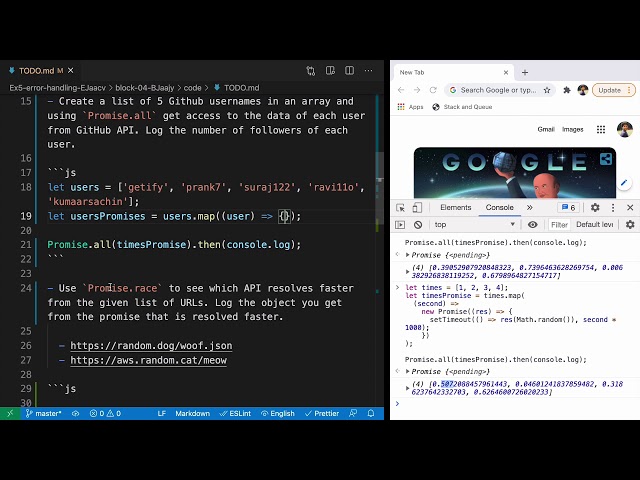Open Chrome extensions puzzle icon
This screenshot has width=640, height=480.
(x=567, y=90)
